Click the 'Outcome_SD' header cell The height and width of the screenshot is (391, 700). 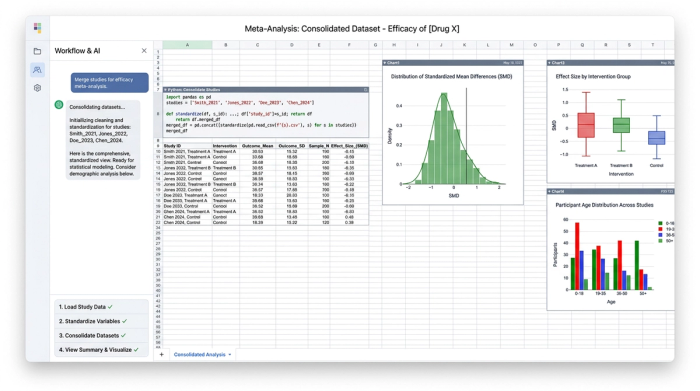292,146
